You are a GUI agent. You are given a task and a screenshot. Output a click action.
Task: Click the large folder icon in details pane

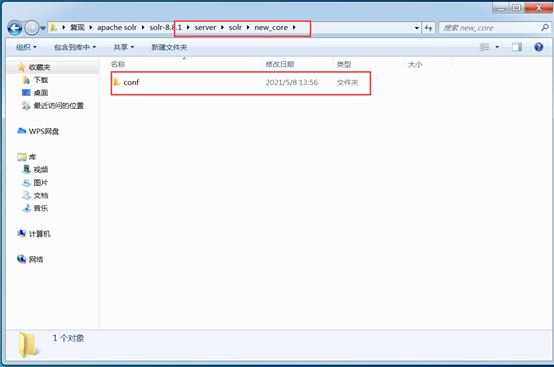click(x=29, y=345)
